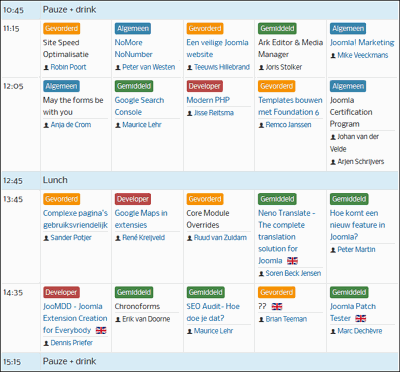
Task: Open speaker Brian Teeman's profile
Action: click(x=286, y=319)
